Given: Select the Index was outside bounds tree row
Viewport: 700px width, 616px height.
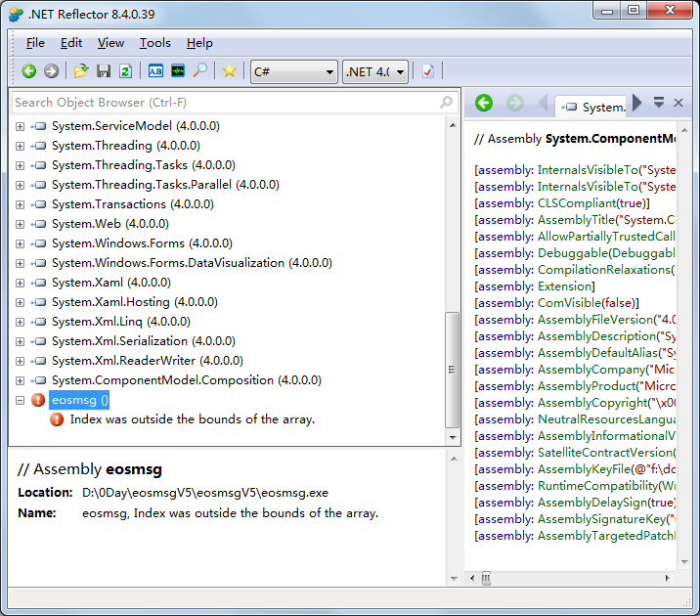Looking at the screenshot, I should 192,419.
